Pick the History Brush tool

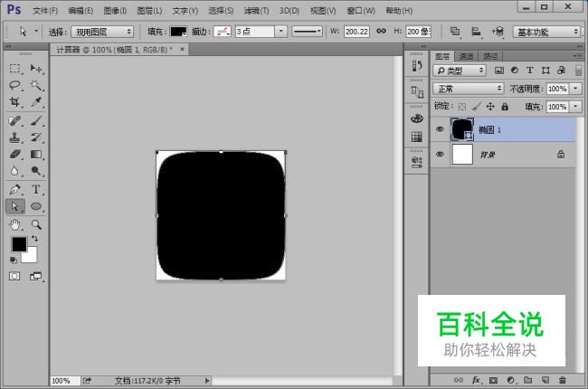click(36, 138)
